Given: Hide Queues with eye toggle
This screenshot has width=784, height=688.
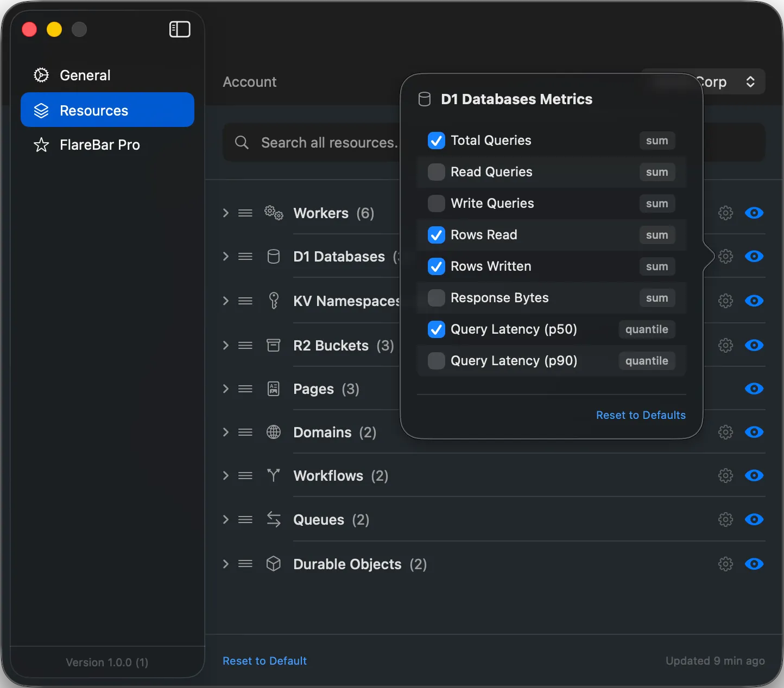Looking at the screenshot, I should (754, 519).
